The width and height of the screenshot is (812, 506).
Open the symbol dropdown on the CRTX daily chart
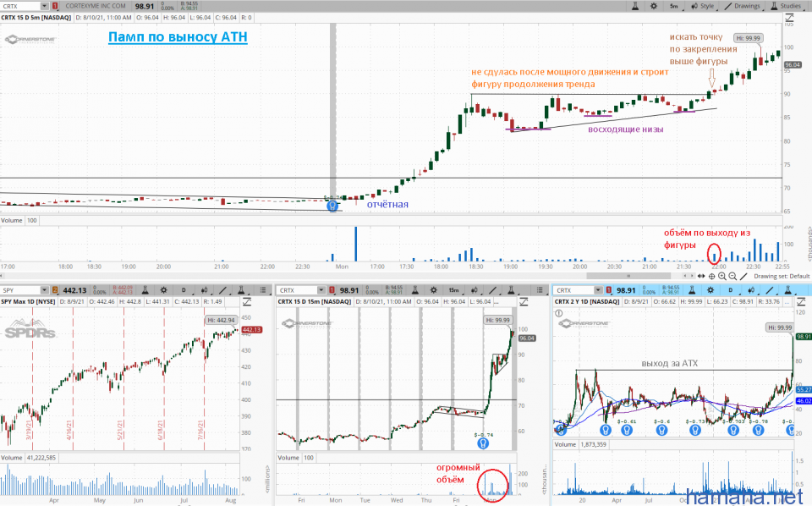click(598, 290)
